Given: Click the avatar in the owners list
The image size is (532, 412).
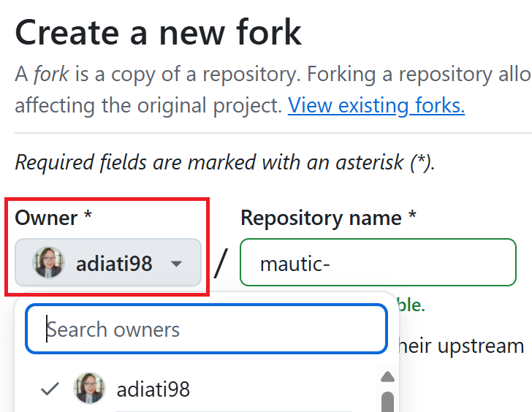Looking at the screenshot, I should pos(89,389).
